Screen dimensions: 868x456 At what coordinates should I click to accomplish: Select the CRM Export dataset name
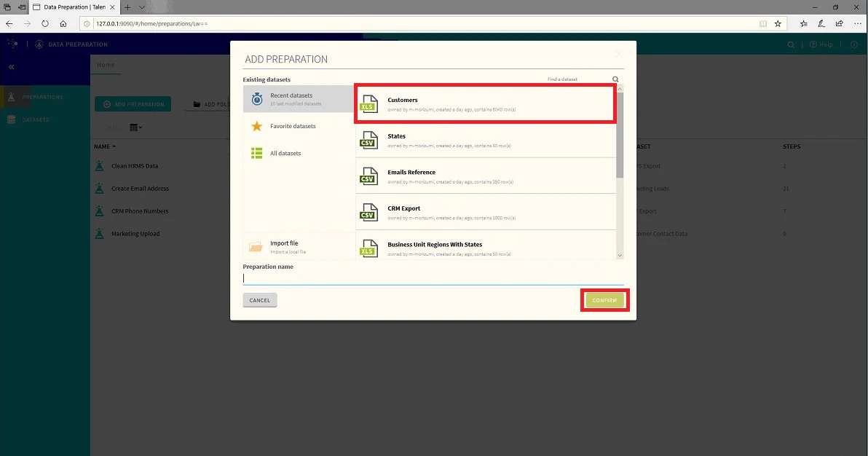tap(403, 208)
